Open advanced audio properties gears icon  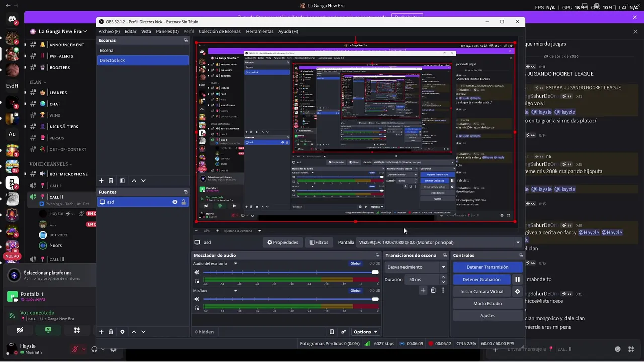click(x=343, y=332)
